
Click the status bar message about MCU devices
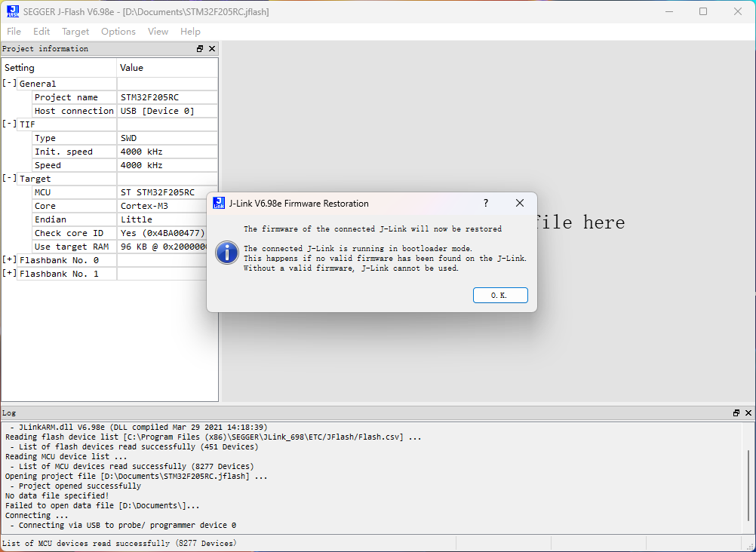click(x=119, y=543)
